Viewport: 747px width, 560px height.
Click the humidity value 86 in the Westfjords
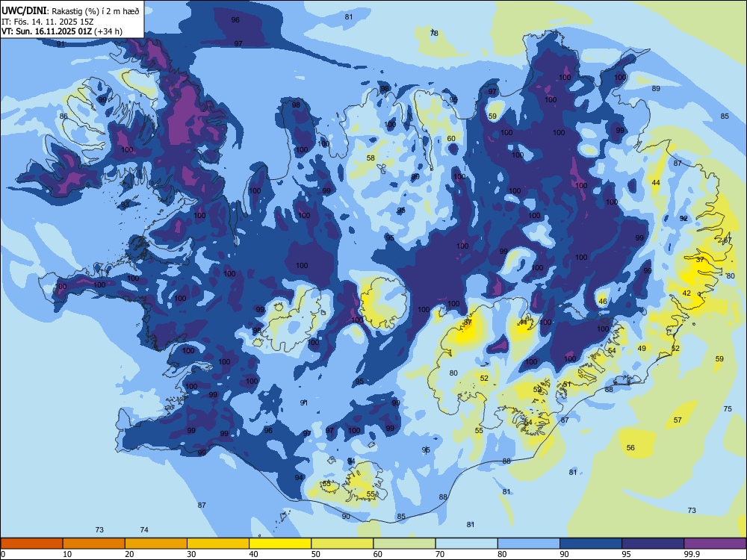pos(63,116)
